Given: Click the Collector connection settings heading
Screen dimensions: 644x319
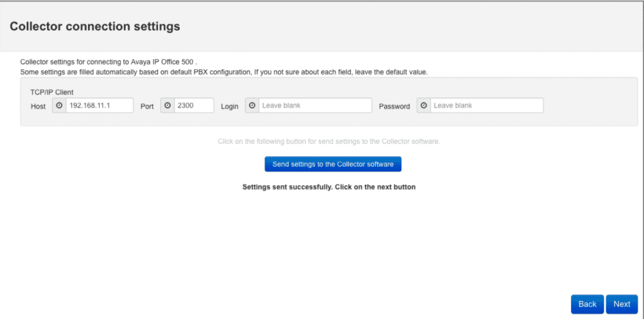Looking at the screenshot, I should (95, 26).
